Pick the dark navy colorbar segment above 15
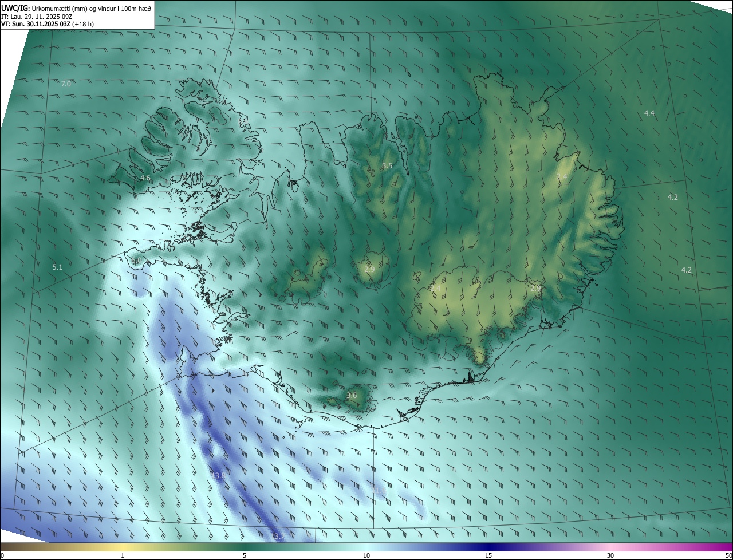 [488, 547]
